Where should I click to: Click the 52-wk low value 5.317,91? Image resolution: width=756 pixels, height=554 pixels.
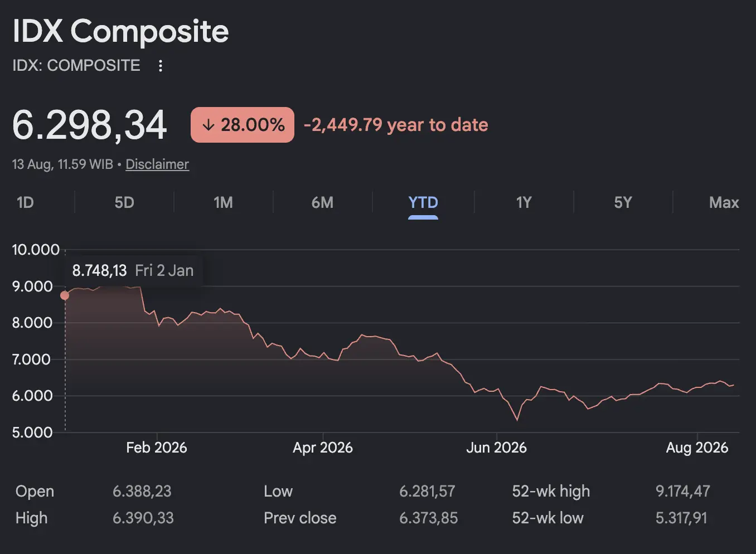[x=681, y=518]
